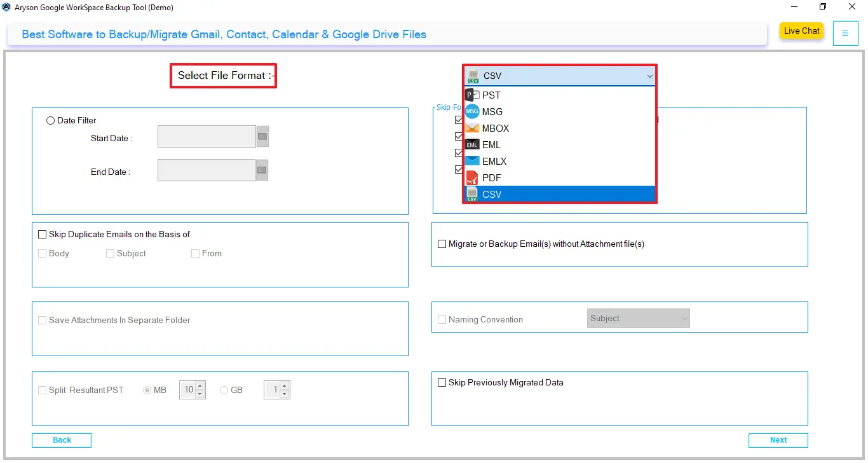
Task: Select the EMLX blue envelope icon
Action: pos(471,161)
